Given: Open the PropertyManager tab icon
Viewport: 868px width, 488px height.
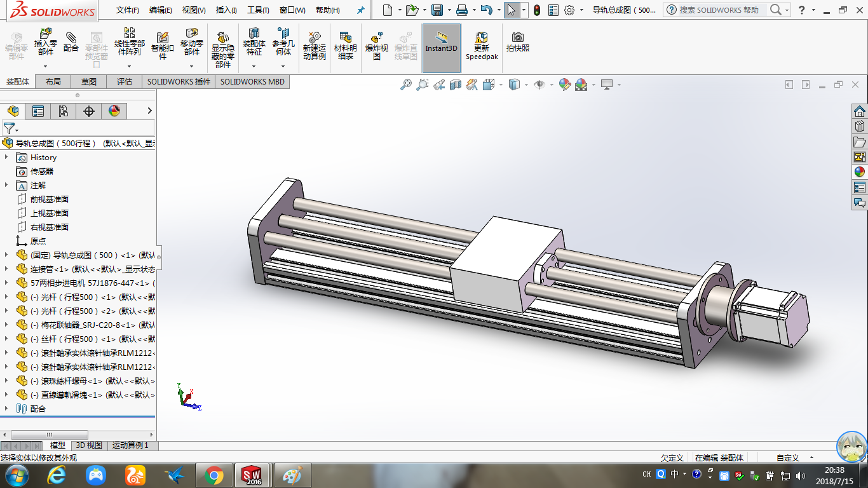Looking at the screenshot, I should 38,111.
